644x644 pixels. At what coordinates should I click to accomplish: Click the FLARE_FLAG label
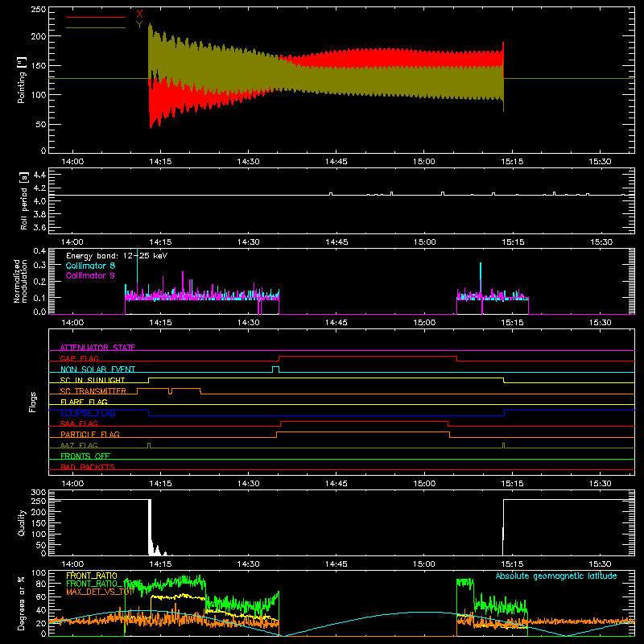[x=84, y=402]
